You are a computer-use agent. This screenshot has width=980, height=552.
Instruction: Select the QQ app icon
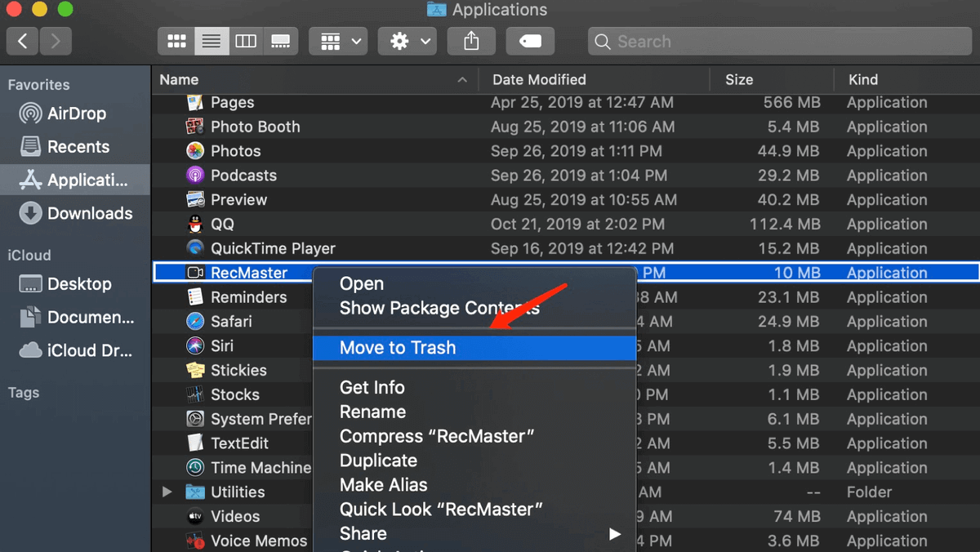[194, 224]
